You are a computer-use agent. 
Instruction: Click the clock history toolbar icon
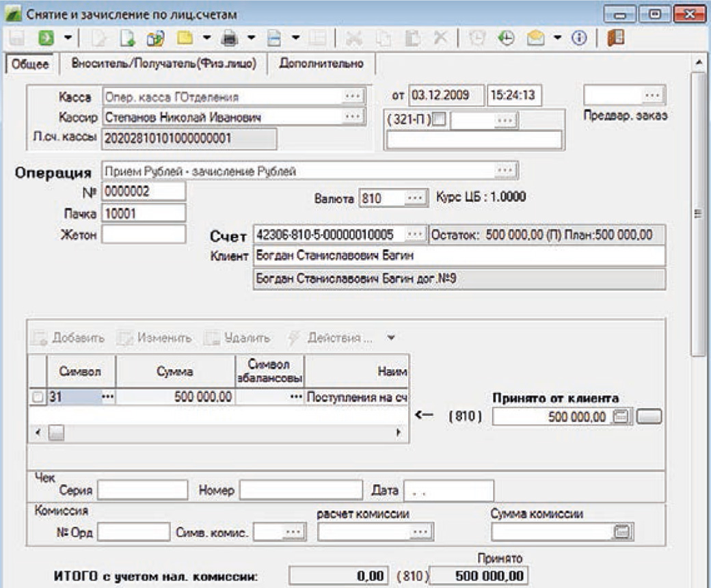point(506,40)
